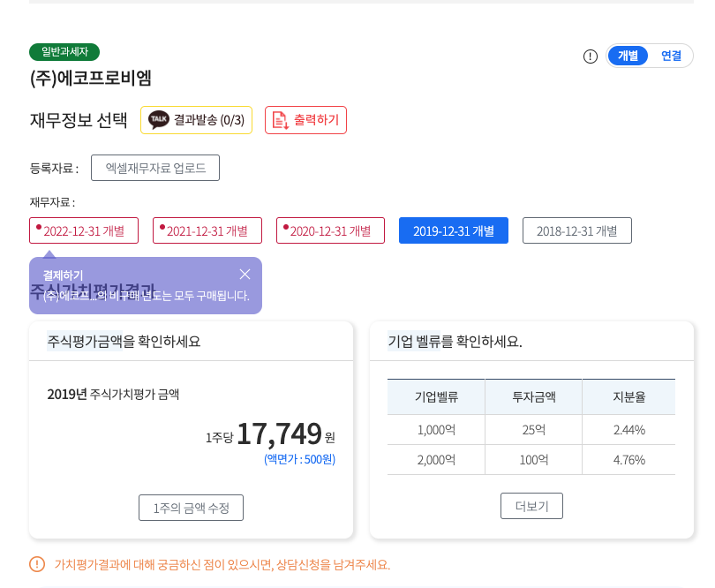Dismiss the 결제하기 payment tooltip
The image size is (715, 588).
coord(245,274)
